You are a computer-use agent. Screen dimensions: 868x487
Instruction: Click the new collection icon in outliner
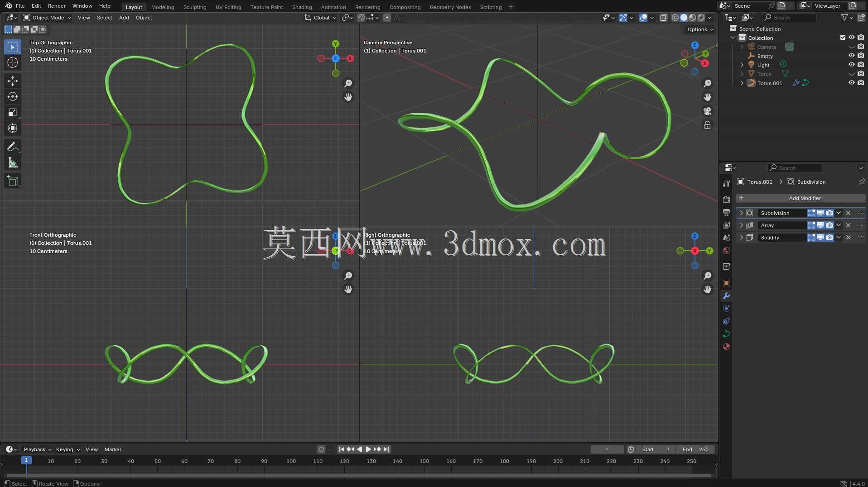click(861, 18)
